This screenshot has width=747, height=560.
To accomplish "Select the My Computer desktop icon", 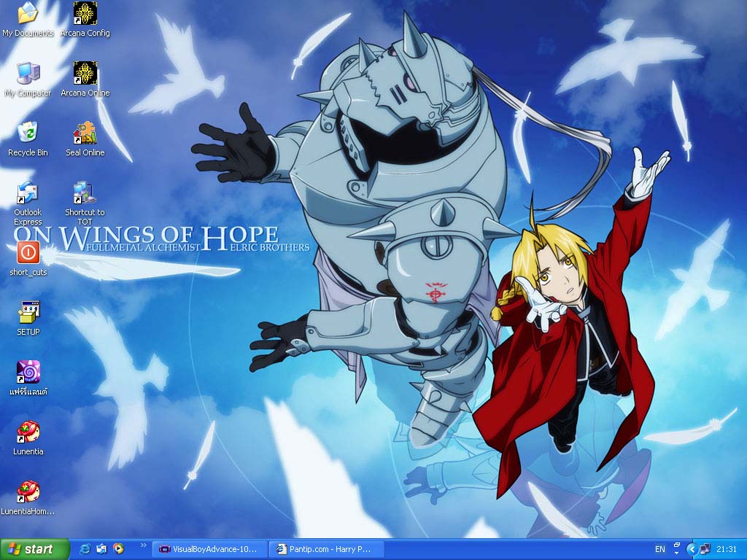I will [28, 79].
